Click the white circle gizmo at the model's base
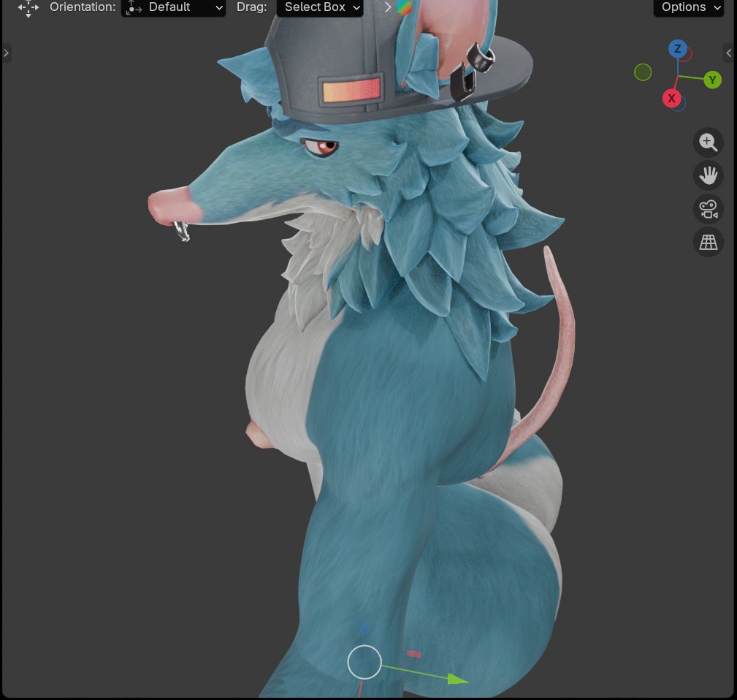Viewport: 737px width, 700px height. [364, 661]
